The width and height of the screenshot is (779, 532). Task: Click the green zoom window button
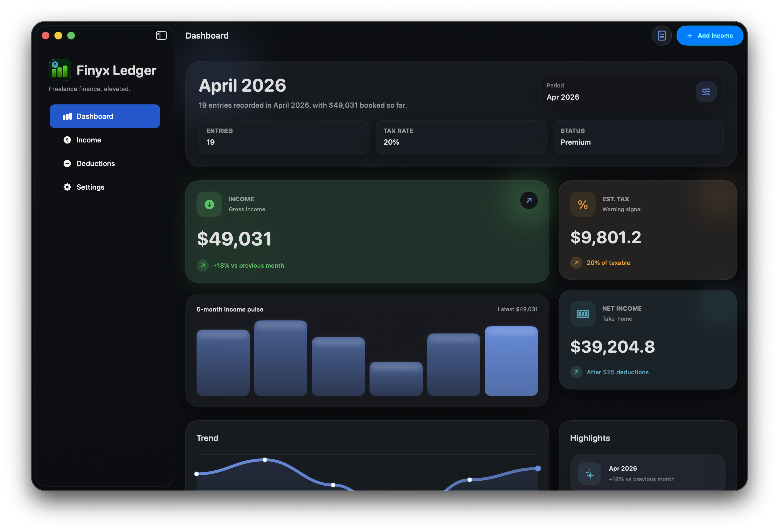pos(71,36)
